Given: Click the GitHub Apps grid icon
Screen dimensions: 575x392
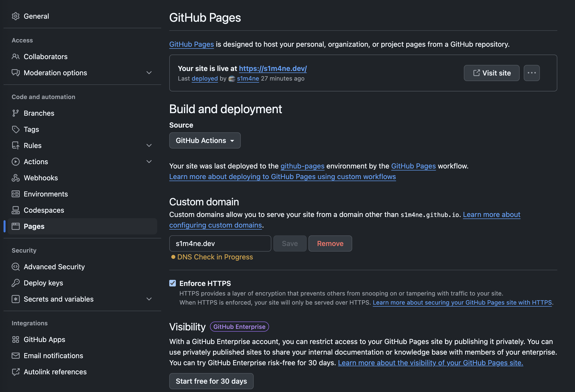Looking at the screenshot, I should pyautogui.click(x=16, y=339).
